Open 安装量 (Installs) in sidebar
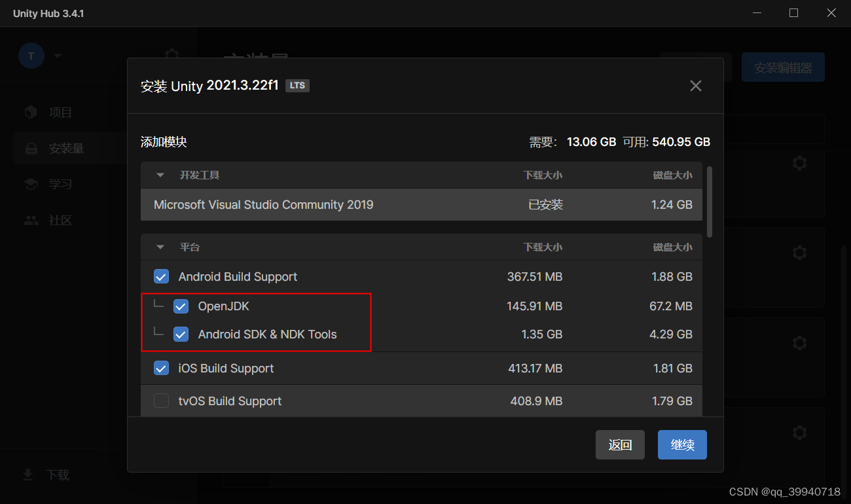The height and width of the screenshot is (504, 851). [x=67, y=149]
